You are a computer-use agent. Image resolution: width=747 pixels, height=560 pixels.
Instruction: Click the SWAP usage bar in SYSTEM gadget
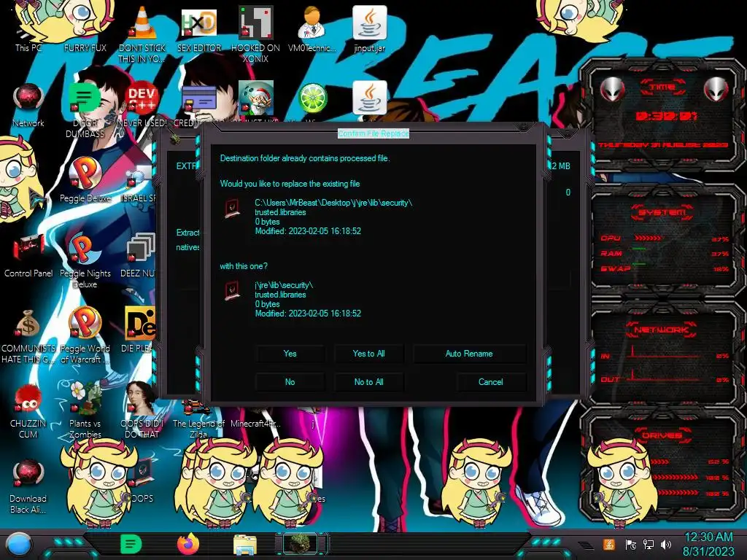(x=639, y=264)
